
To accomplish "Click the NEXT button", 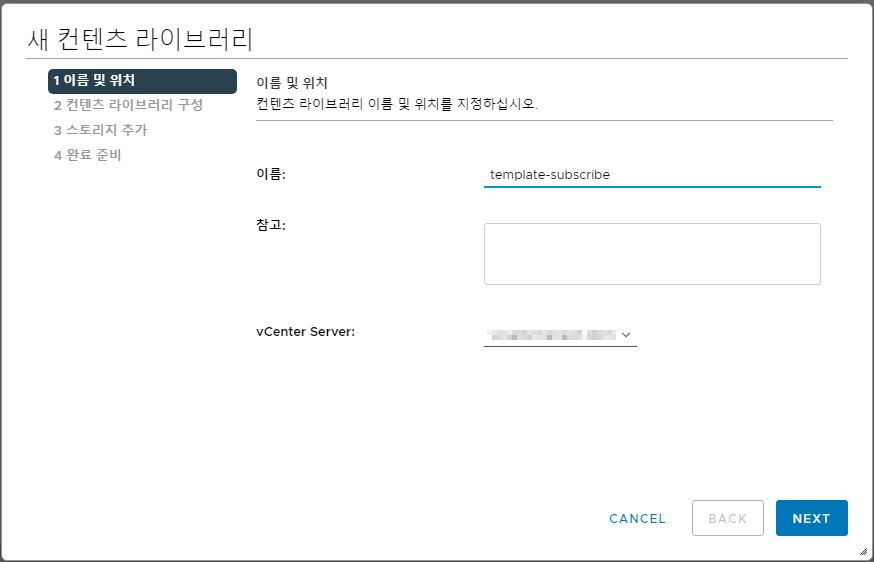I will click(812, 518).
